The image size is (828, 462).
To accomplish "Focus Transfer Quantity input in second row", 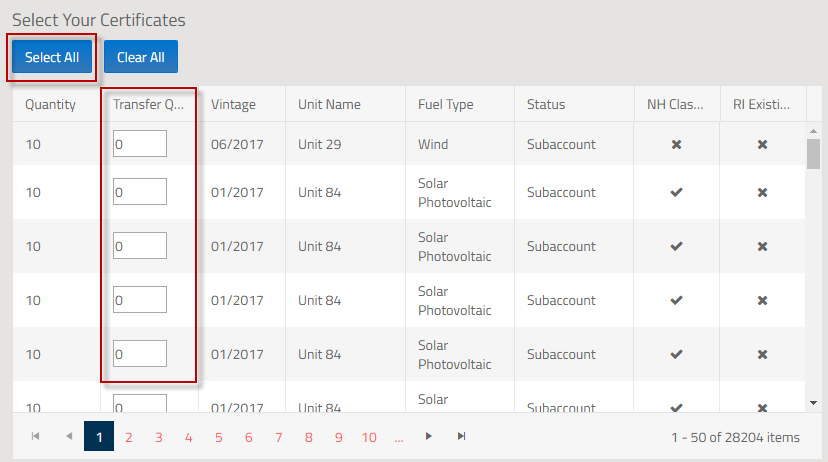I will tap(140, 192).
